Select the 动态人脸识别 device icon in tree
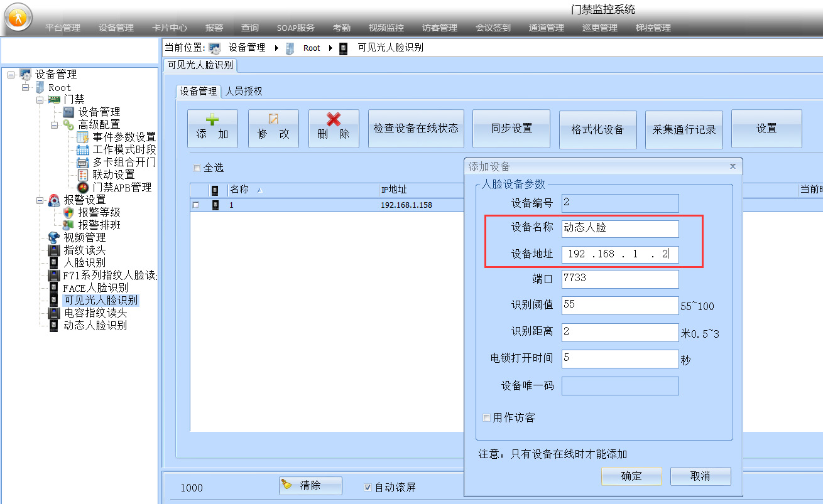Screen dimensions: 823x504 click(x=54, y=325)
